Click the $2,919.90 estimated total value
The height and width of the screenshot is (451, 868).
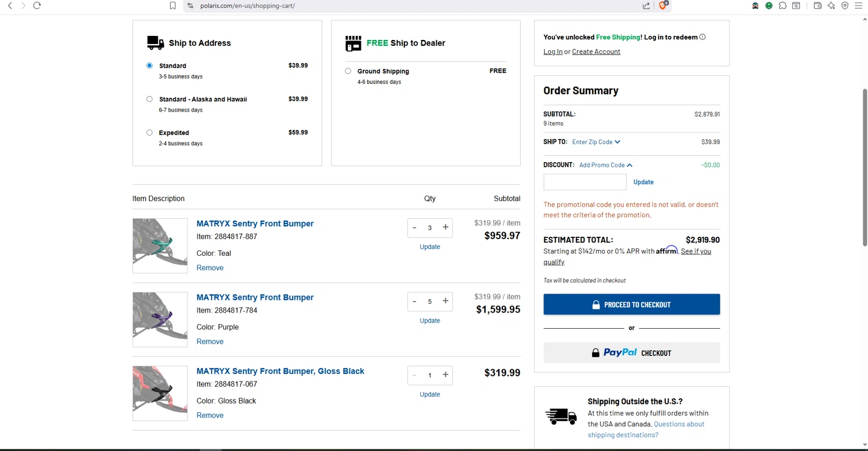(x=703, y=240)
